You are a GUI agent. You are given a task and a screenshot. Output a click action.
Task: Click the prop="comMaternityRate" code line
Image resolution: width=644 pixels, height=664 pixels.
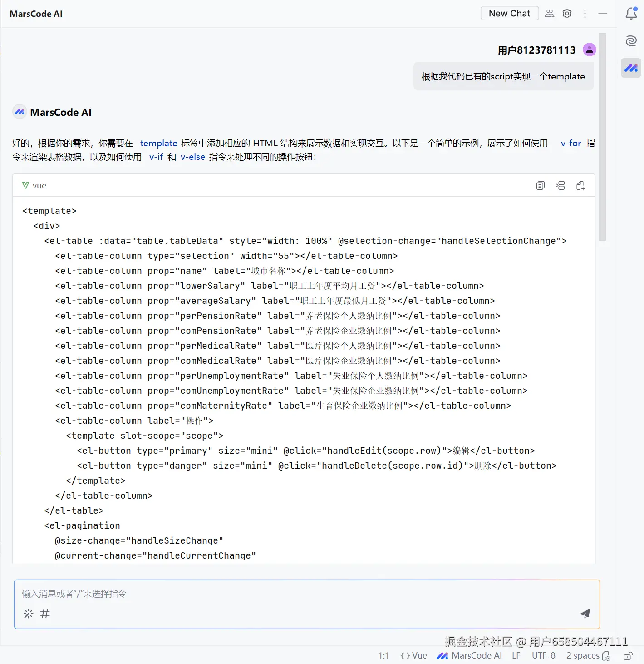pos(283,406)
